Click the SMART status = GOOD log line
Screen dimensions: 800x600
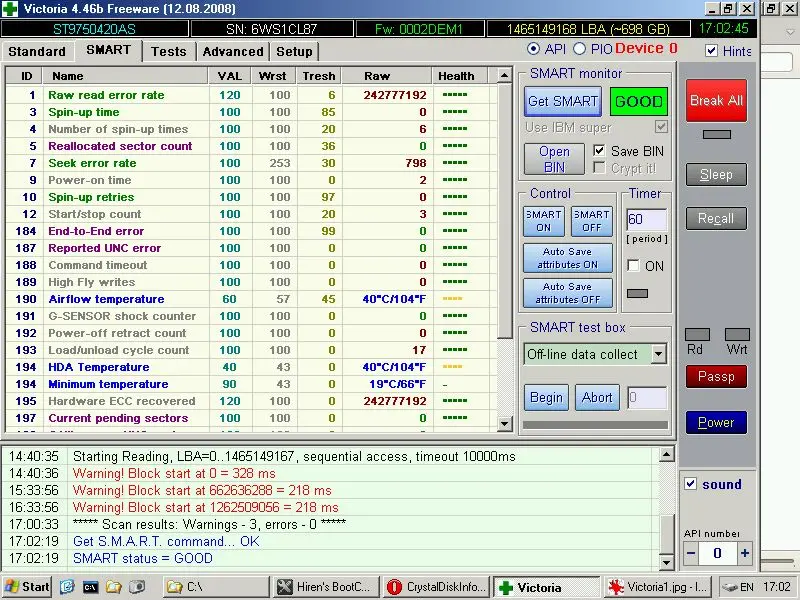[142, 558]
